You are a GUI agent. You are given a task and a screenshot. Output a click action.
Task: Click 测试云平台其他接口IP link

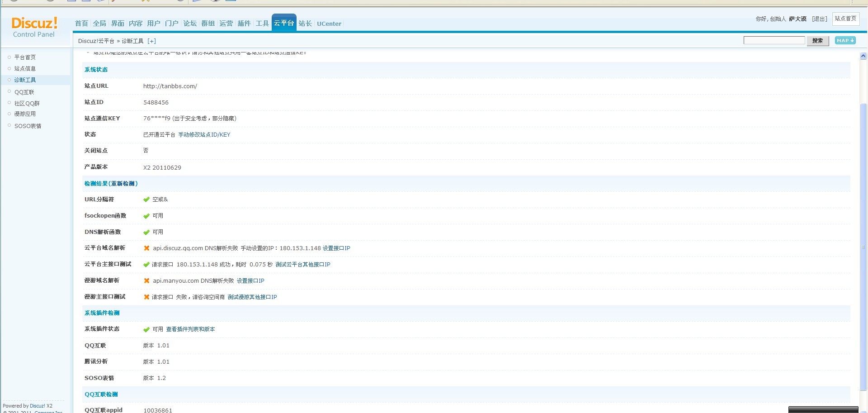(303, 264)
